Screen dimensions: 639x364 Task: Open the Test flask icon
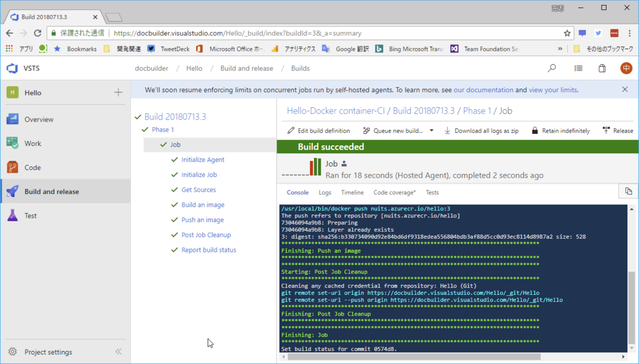pos(12,215)
